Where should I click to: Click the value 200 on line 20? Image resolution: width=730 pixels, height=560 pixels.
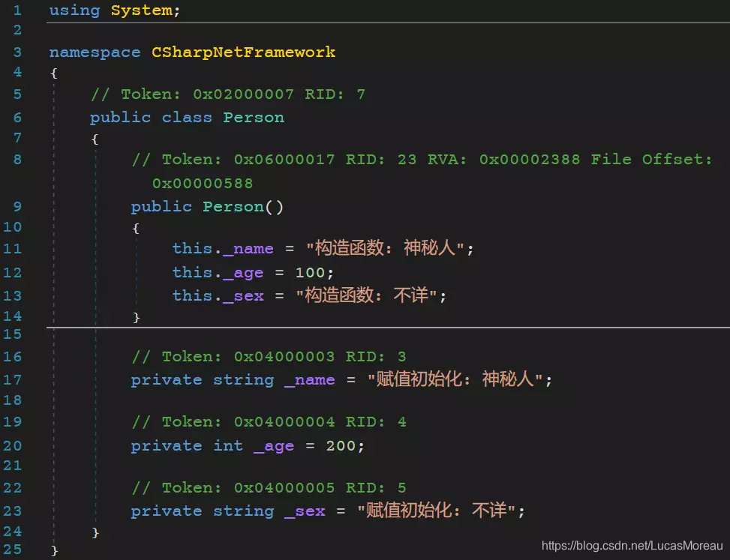tap(341, 445)
